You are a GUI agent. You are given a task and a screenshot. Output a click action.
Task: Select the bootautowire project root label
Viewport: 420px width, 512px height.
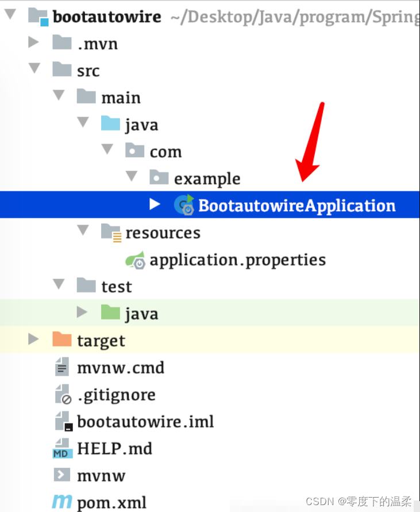coord(107,17)
